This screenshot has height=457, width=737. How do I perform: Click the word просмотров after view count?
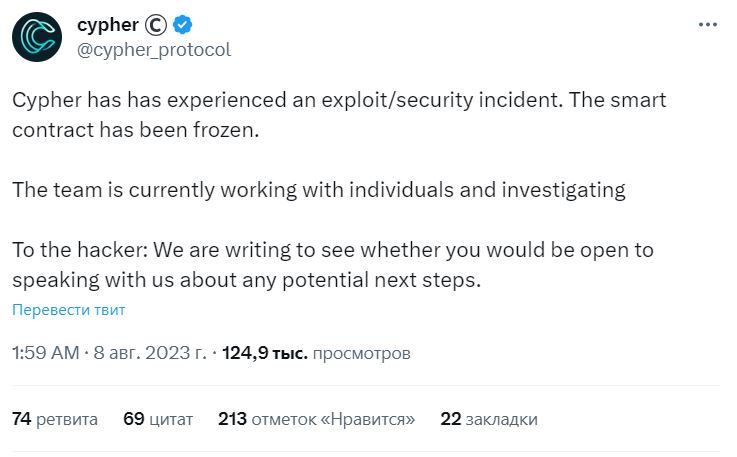pyautogui.click(x=361, y=353)
